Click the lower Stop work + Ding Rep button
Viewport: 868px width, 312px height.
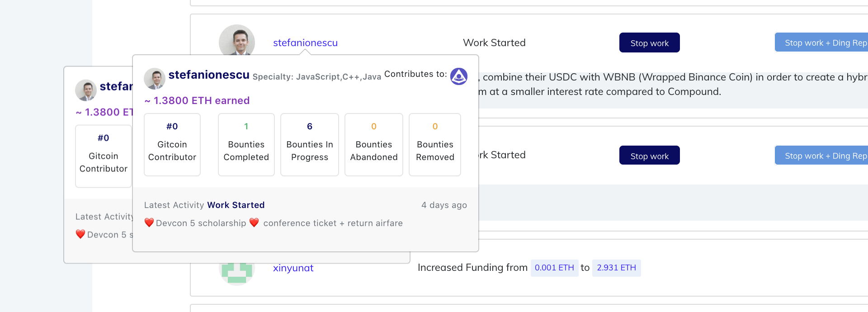(x=821, y=155)
